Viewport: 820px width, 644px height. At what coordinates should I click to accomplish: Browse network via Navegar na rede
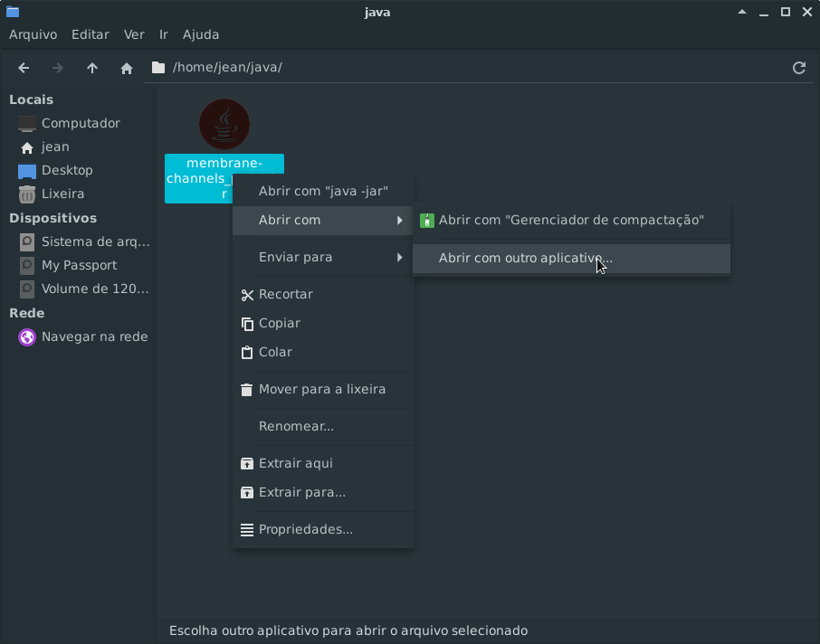(x=94, y=336)
